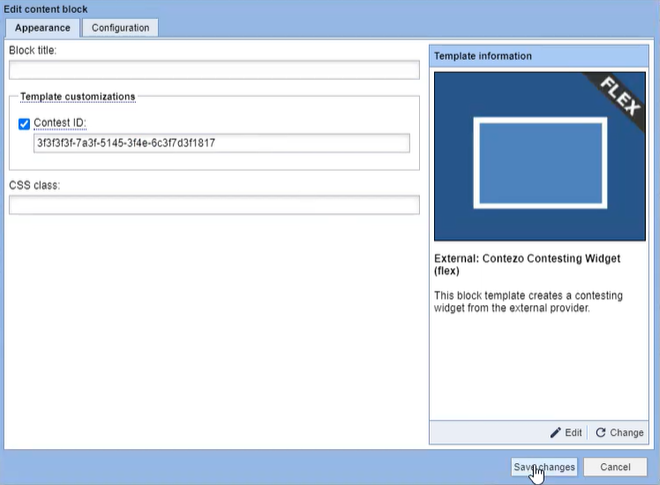Click the External: Contezo Contesting Widget title
Viewport: 660px width, 485px height.
527,264
